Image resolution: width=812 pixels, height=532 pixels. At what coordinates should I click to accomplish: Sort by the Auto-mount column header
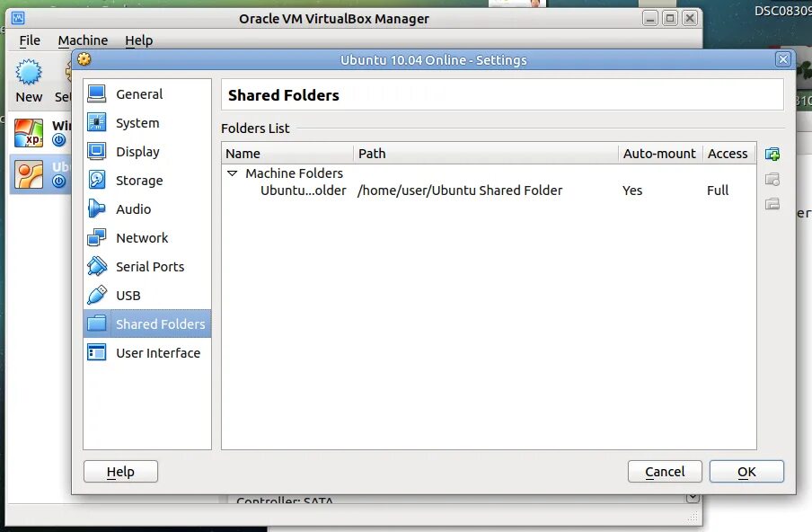660,154
